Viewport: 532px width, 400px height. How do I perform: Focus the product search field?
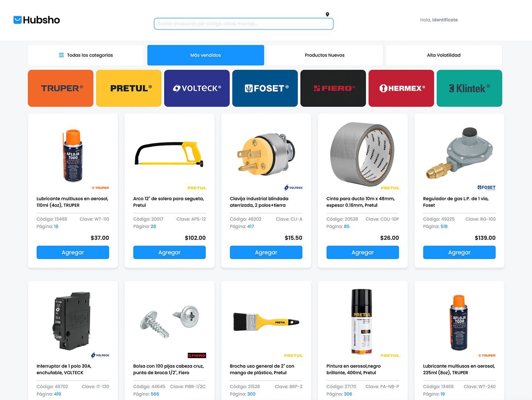pyautogui.click(x=243, y=24)
